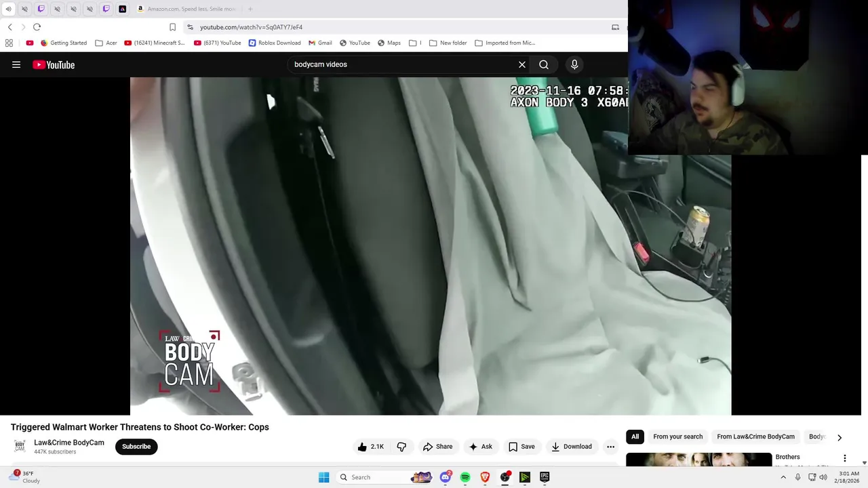Click the address bar URL
This screenshot has width=868, height=488.
pyautogui.click(x=251, y=27)
